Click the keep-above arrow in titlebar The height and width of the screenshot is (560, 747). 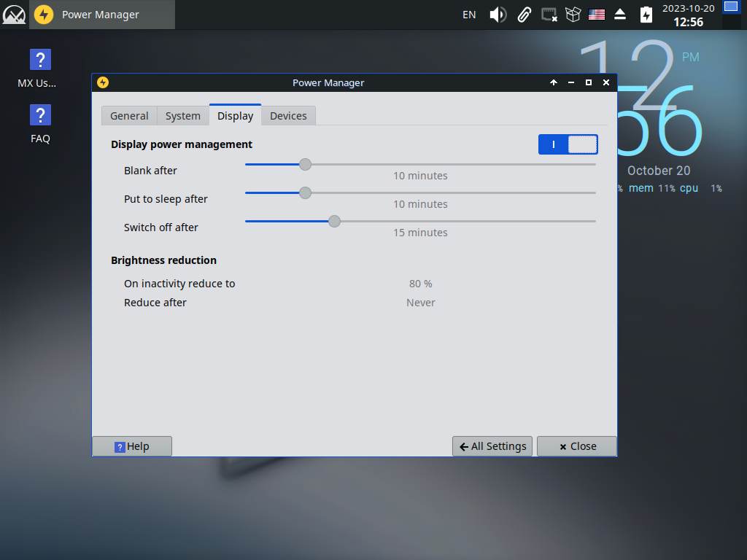[x=554, y=82]
